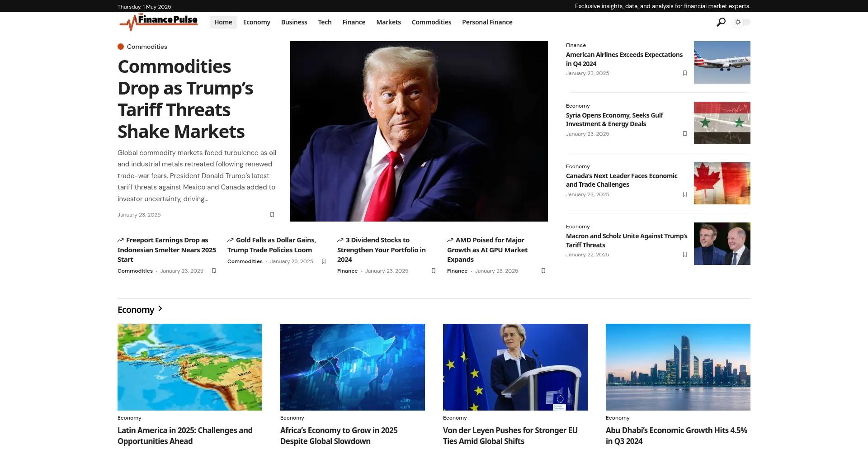Open Africa's Economy to Grow article
The image size is (868, 449).
[x=339, y=436]
